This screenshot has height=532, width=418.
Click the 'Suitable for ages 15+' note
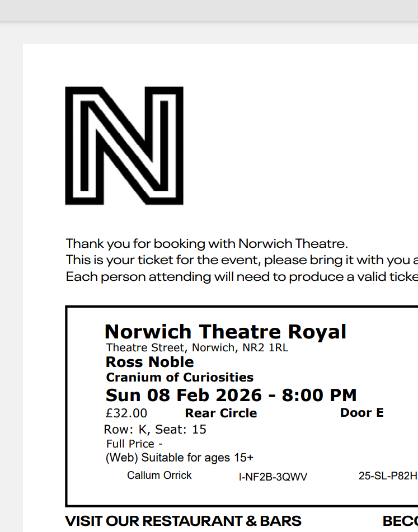(197, 458)
